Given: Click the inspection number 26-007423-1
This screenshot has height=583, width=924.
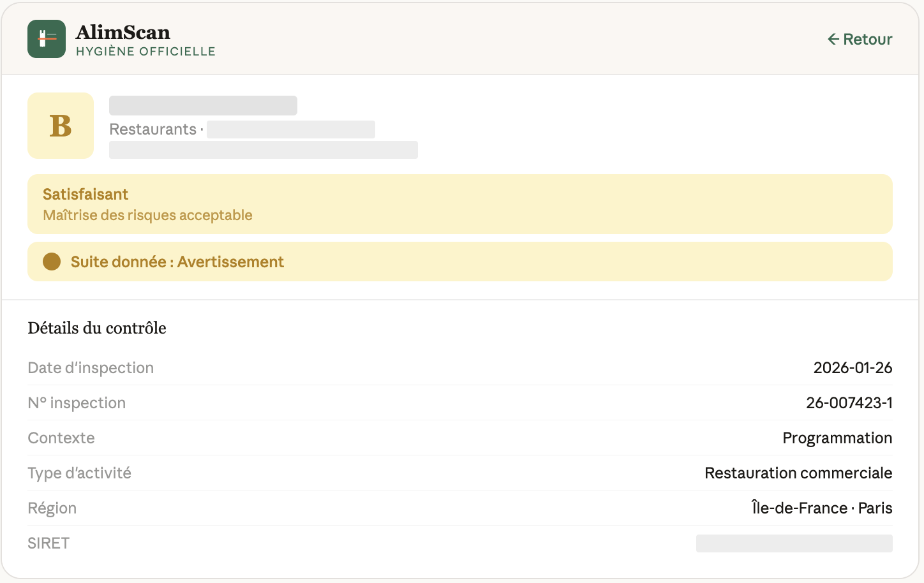Looking at the screenshot, I should 849,402.
